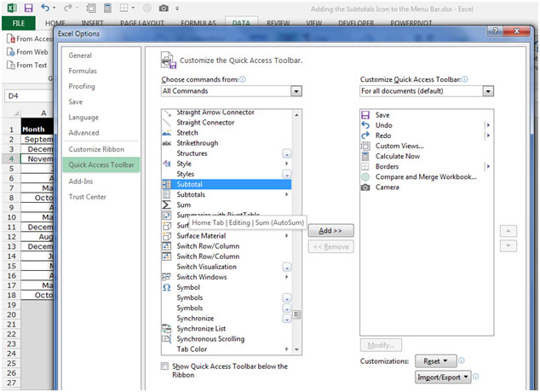Click the Undo arrow in Excel title bar
The width and height of the screenshot is (540, 392).
(x=45, y=8)
